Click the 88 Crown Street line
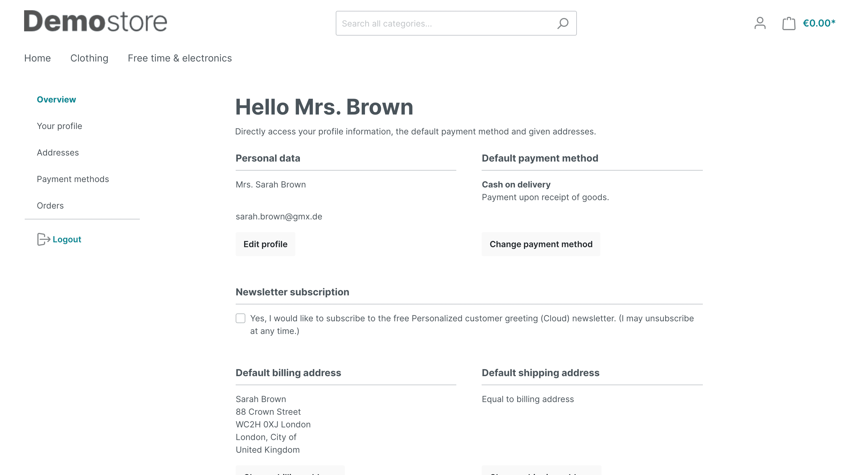Screen dimensions: 868x475 pos(268,412)
